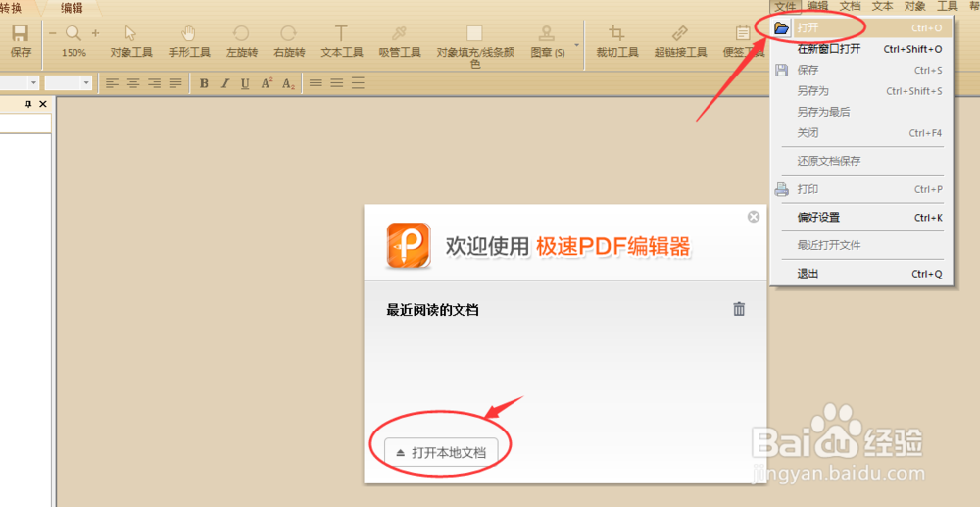Expand the 图章 stamp dropdown arrow

[577, 45]
